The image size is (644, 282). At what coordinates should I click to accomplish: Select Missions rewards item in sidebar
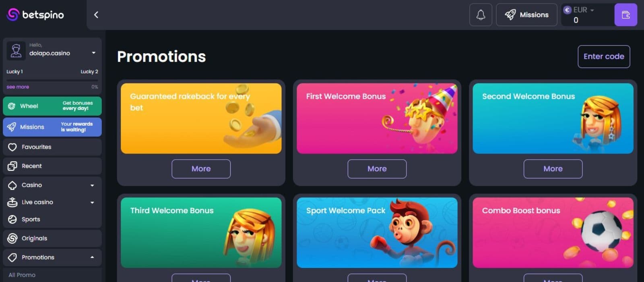[52, 127]
